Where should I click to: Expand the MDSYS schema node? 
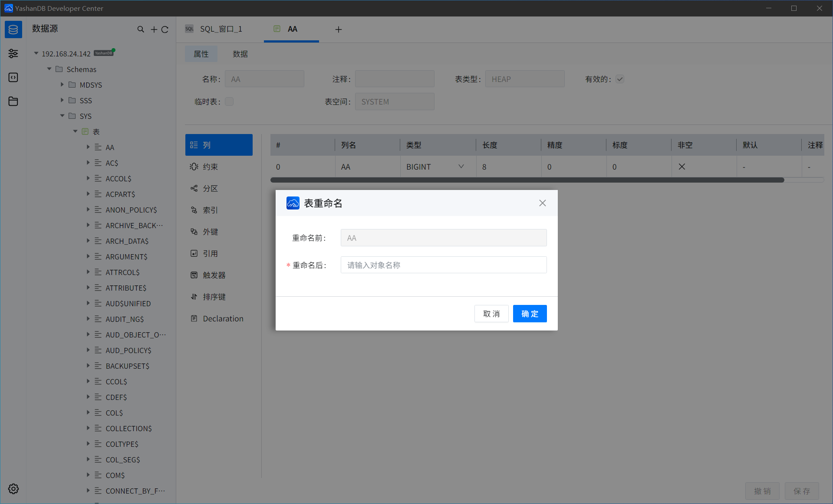[x=62, y=85]
